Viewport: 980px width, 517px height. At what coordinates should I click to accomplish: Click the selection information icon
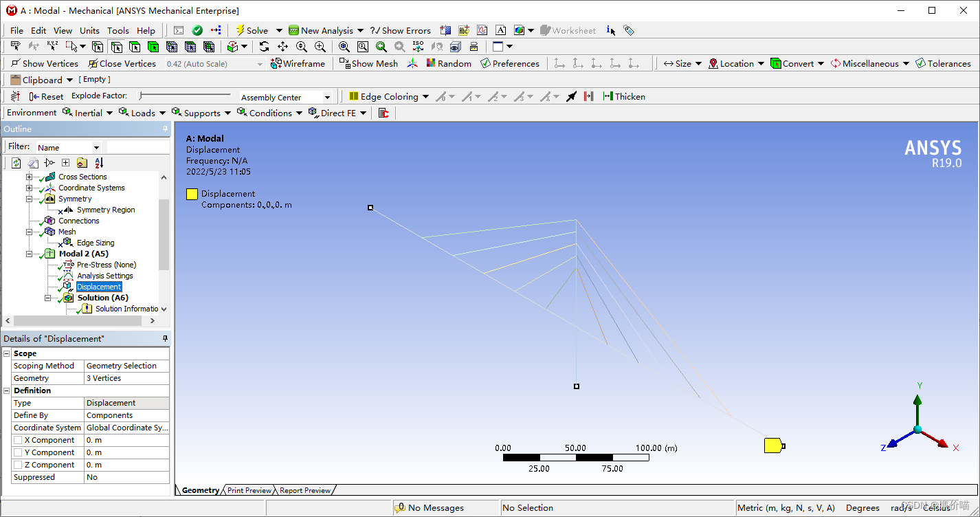pyautogui.click(x=611, y=30)
